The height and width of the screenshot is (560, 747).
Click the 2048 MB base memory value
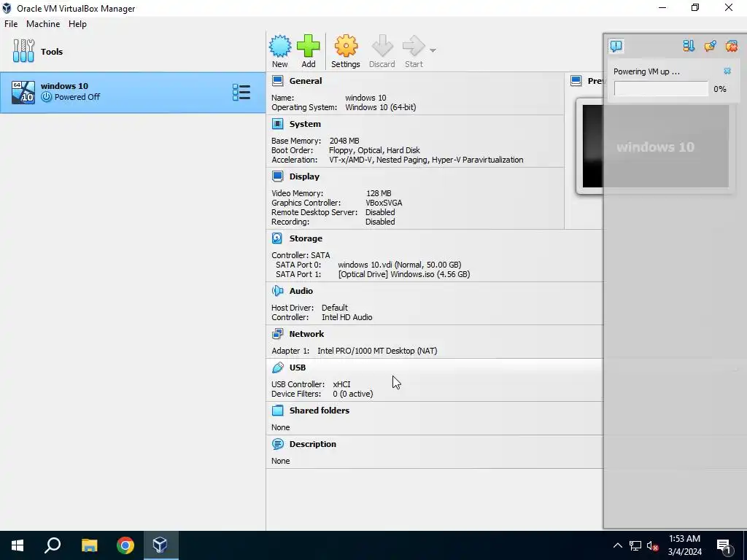[344, 141]
